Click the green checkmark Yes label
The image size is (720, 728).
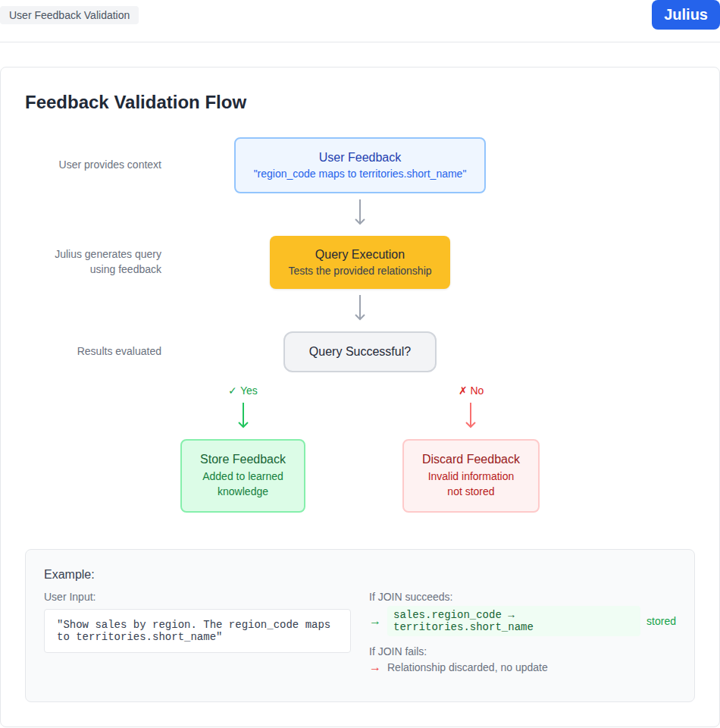(x=243, y=391)
